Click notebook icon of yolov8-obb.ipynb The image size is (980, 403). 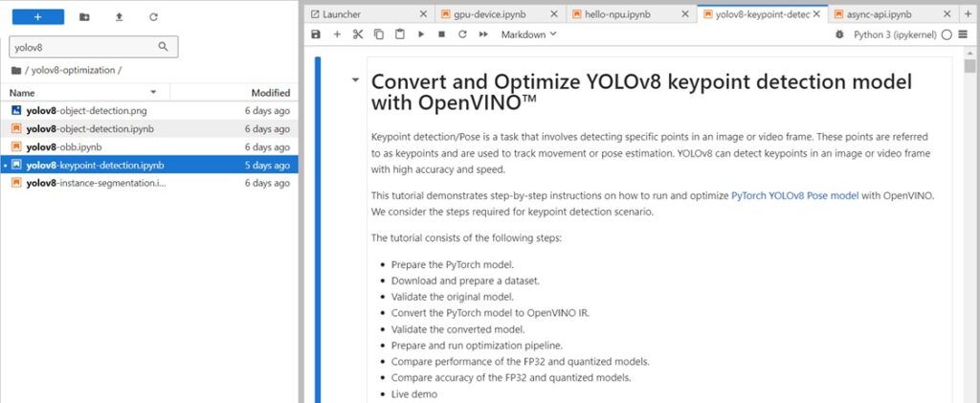[x=17, y=146]
